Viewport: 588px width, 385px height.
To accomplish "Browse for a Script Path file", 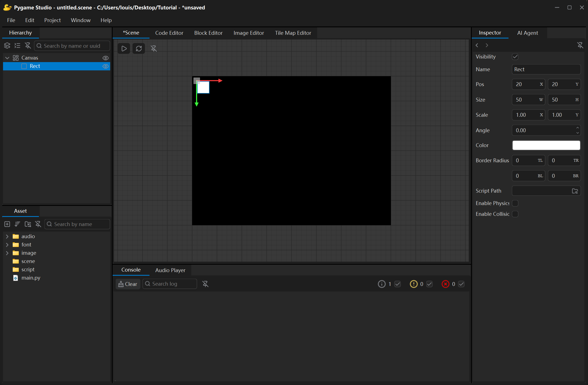I will pyautogui.click(x=575, y=191).
